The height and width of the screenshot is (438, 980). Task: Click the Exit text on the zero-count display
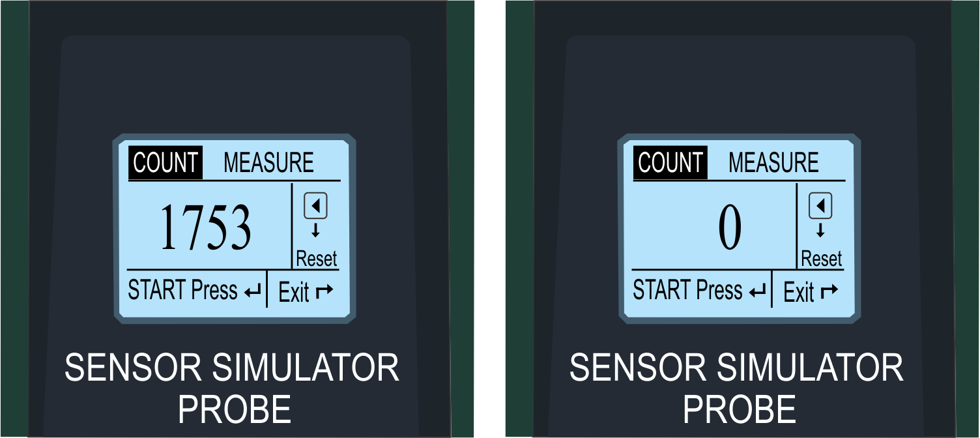[x=798, y=293]
